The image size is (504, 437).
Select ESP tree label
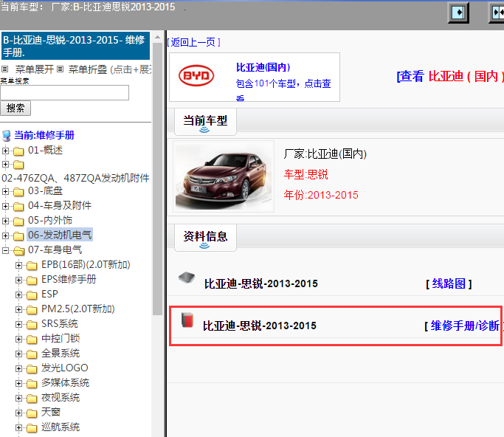point(50,295)
